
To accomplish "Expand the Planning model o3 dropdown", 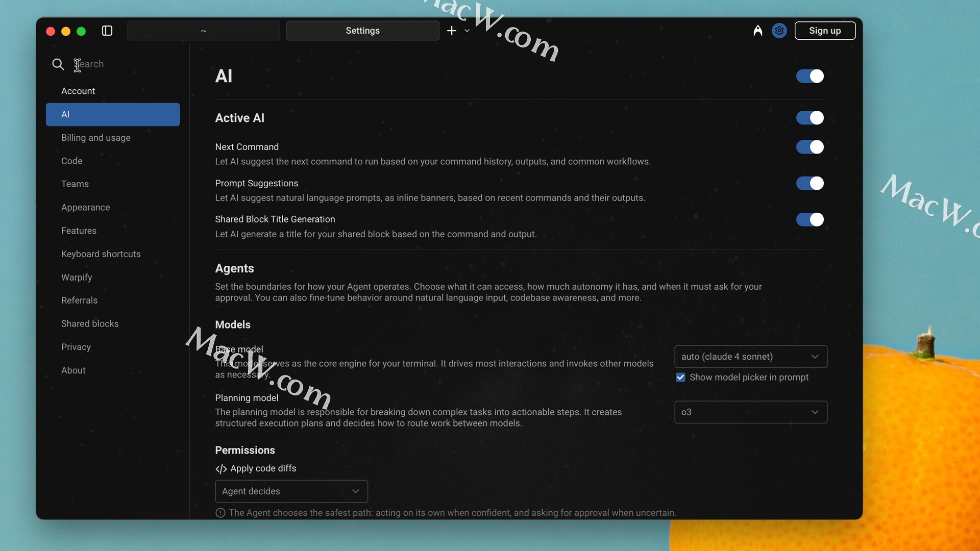I will pyautogui.click(x=751, y=412).
